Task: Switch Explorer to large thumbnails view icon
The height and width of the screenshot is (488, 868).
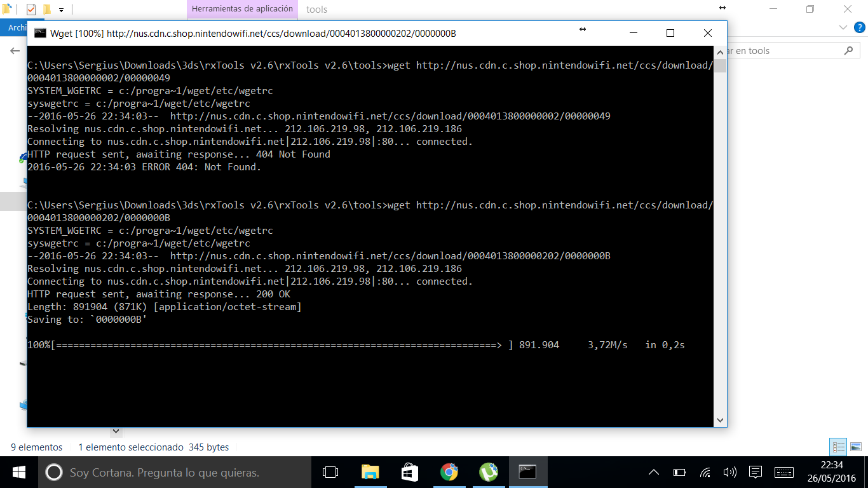Action: [856, 447]
